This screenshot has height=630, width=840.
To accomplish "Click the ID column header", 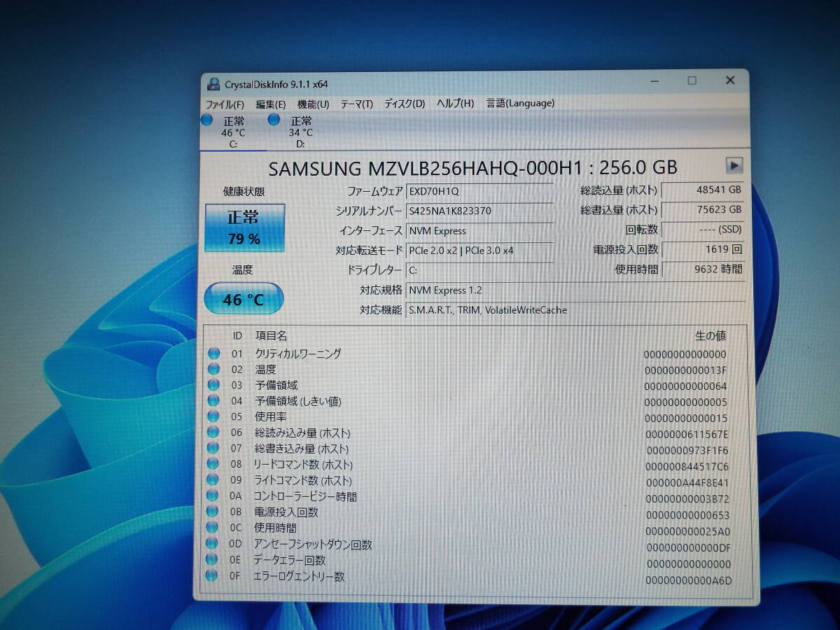I will coord(237,336).
